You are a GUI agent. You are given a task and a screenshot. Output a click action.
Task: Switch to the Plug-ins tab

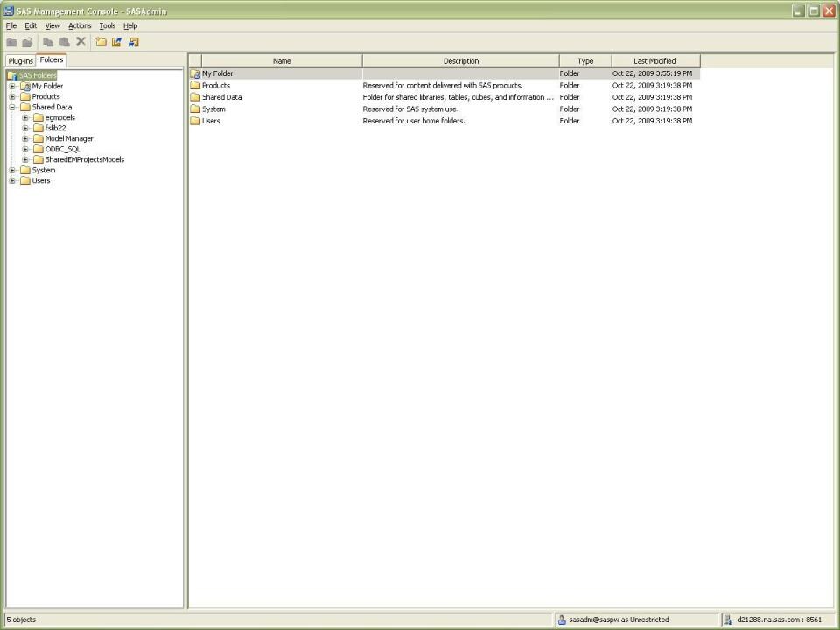(19, 60)
